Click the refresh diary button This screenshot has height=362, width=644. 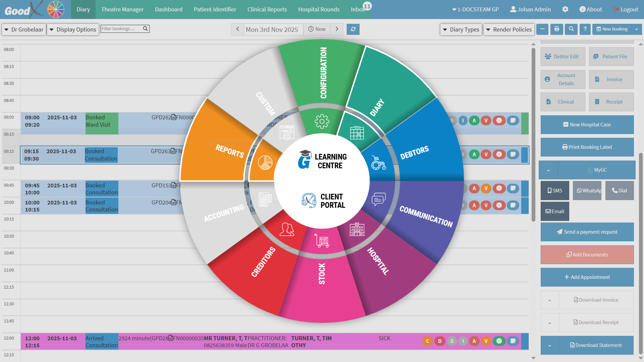[x=353, y=29]
